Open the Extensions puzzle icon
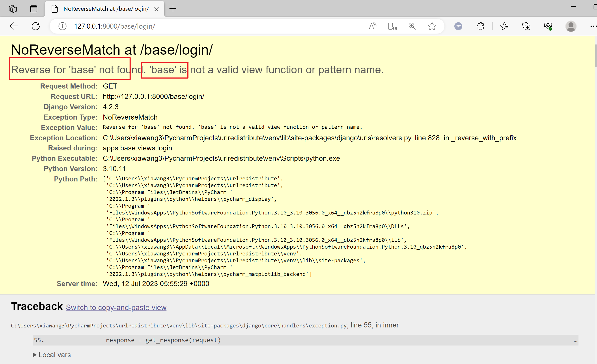 [x=480, y=26]
